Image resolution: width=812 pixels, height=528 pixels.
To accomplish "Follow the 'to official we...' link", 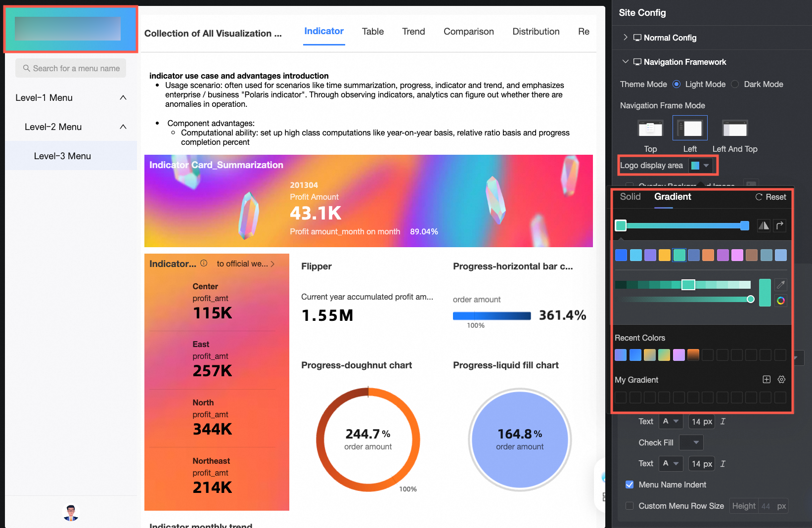I will coord(246,264).
